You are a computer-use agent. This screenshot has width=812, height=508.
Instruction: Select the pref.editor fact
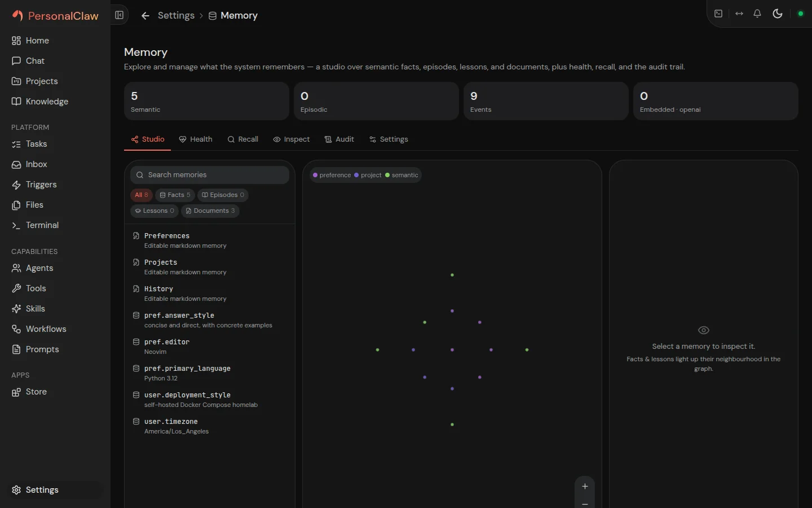(210, 347)
